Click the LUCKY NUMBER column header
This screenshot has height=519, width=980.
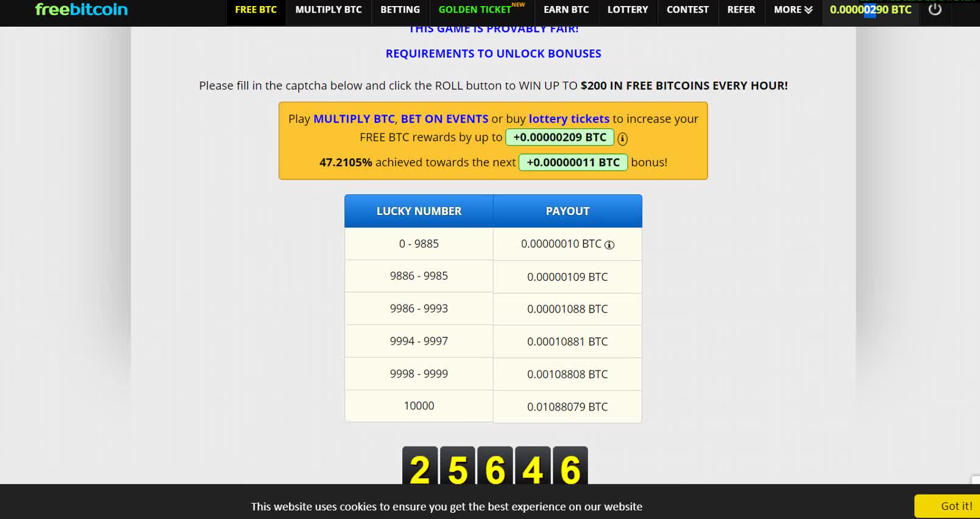(419, 211)
